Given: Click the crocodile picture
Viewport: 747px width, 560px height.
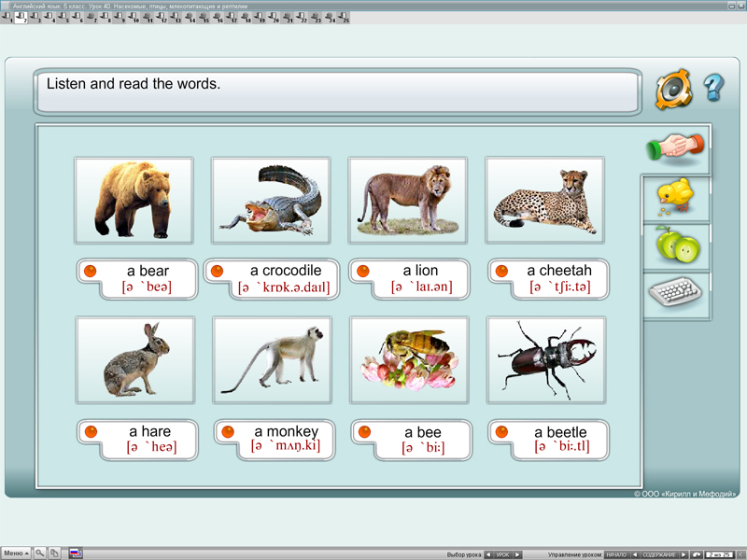Looking at the screenshot, I should (271, 201).
